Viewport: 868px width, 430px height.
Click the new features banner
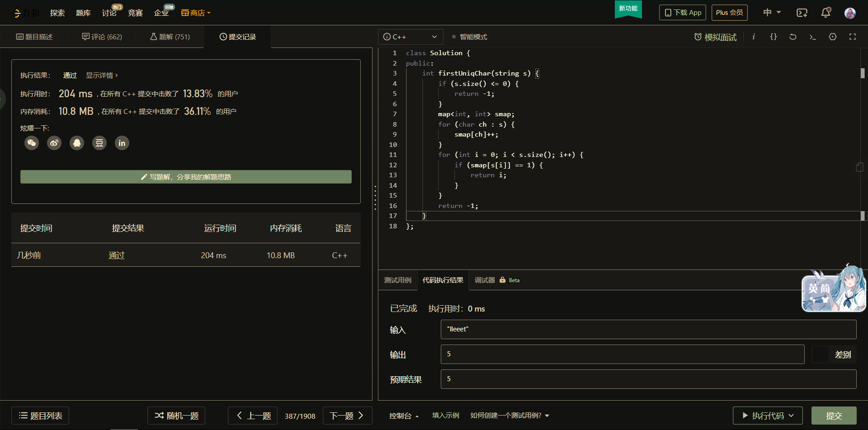coord(628,9)
